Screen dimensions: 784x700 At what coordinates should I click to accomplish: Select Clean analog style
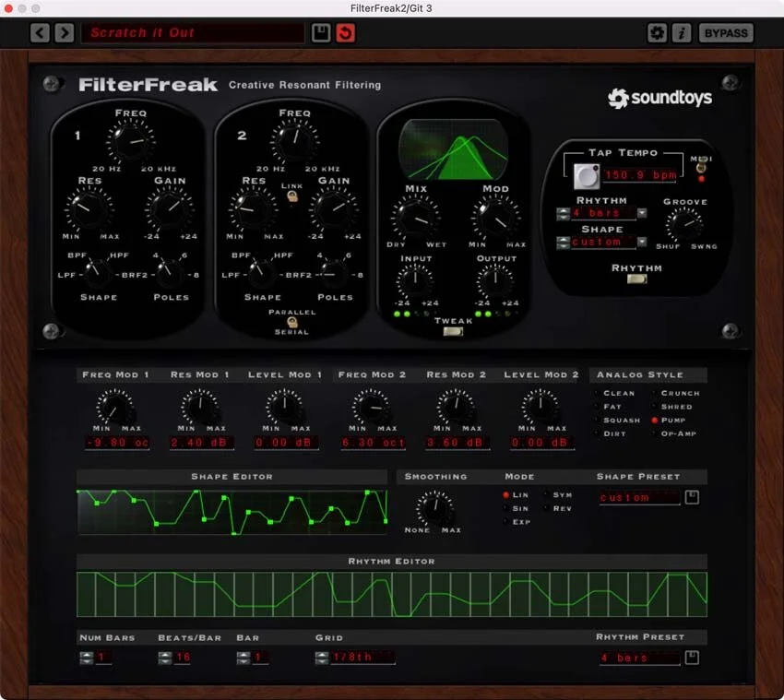click(x=615, y=394)
